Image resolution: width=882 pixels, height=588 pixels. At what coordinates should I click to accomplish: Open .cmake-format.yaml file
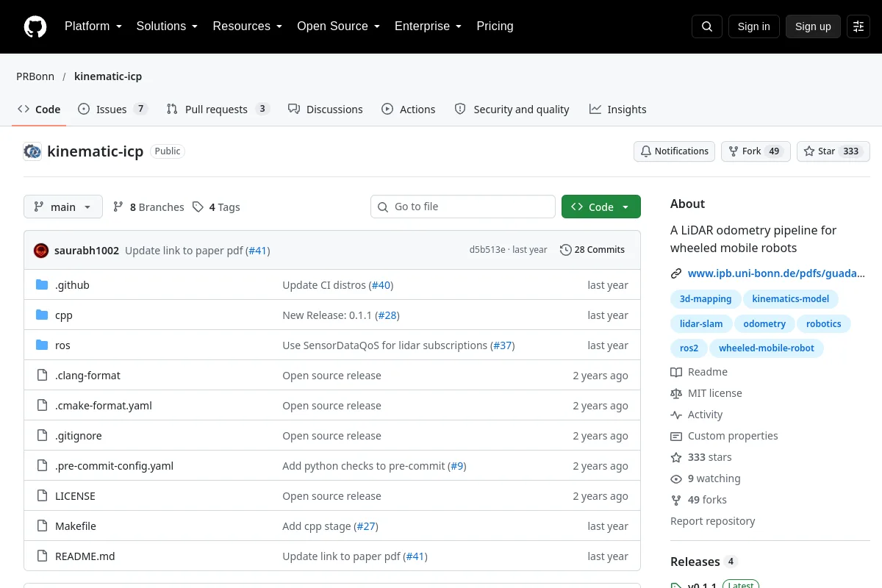(104, 406)
